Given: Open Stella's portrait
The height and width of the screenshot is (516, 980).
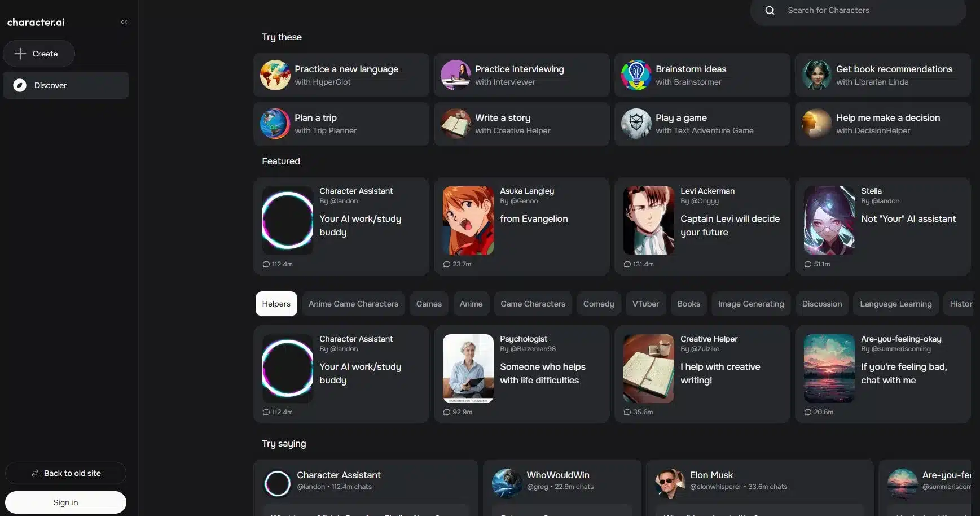Looking at the screenshot, I should [x=829, y=221].
